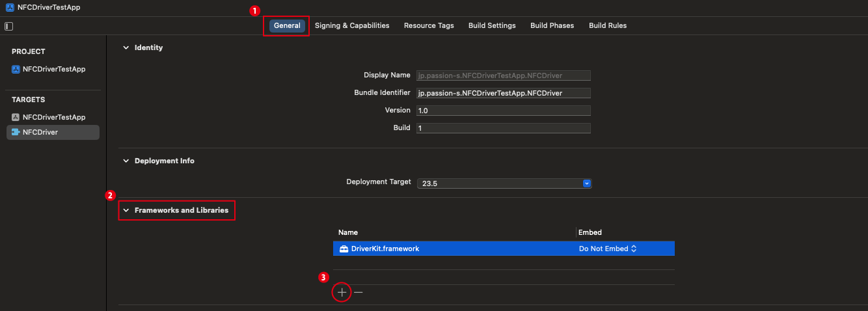Click the minus button to remove framework
868x311 pixels.
[359, 293]
